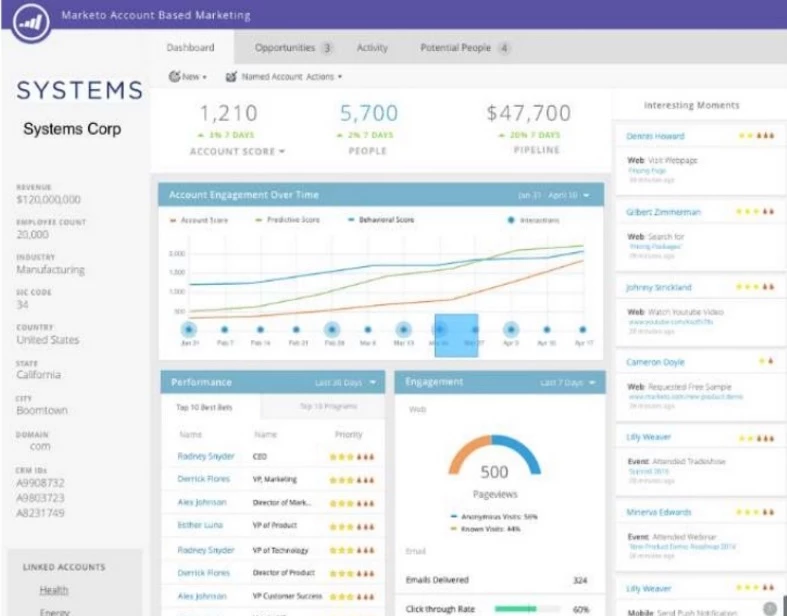Open the New dropdown menu
The width and height of the screenshot is (787, 616).
tap(188, 76)
